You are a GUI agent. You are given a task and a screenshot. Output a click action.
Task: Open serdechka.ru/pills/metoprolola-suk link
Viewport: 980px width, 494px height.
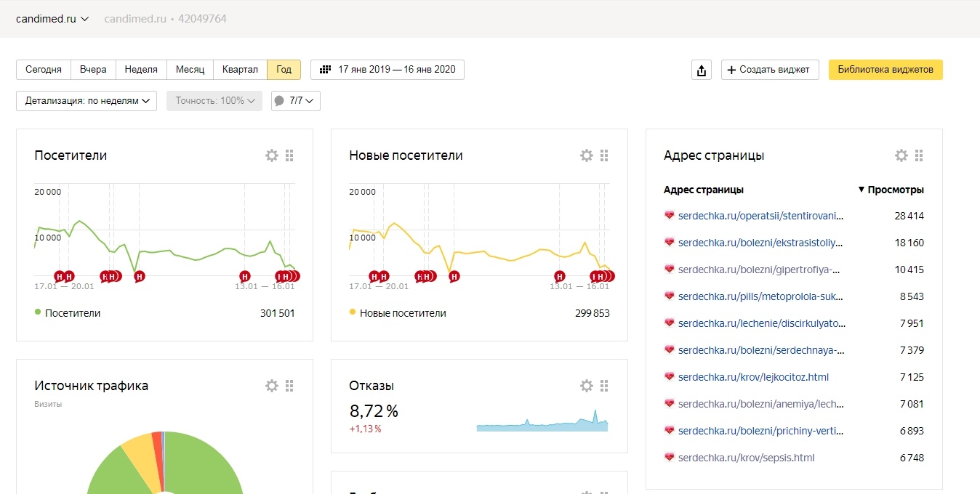tap(761, 296)
